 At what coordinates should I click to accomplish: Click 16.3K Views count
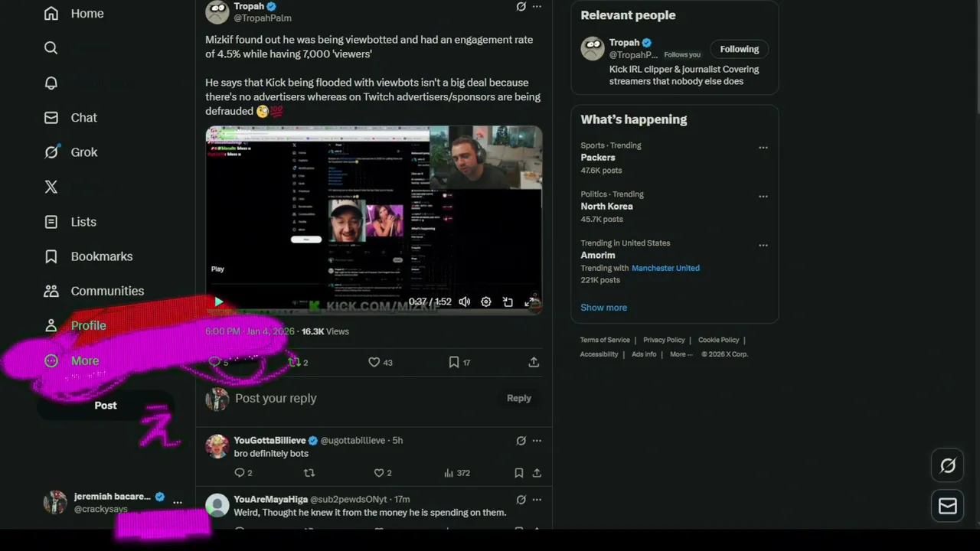tap(325, 331)
